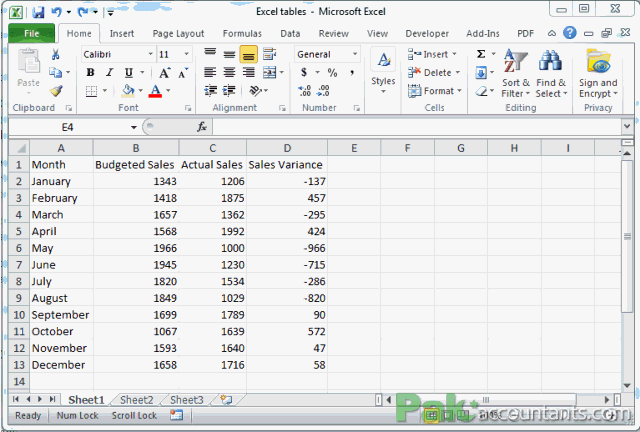Toggle Top Align in Alignment group
The image size is (640, 432).
coord(210,53)
